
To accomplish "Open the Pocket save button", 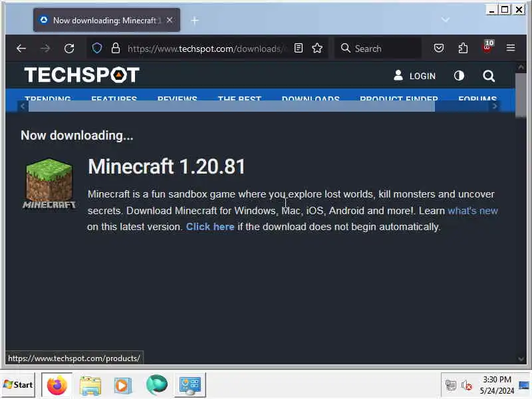I will click(x=439, y=48).
